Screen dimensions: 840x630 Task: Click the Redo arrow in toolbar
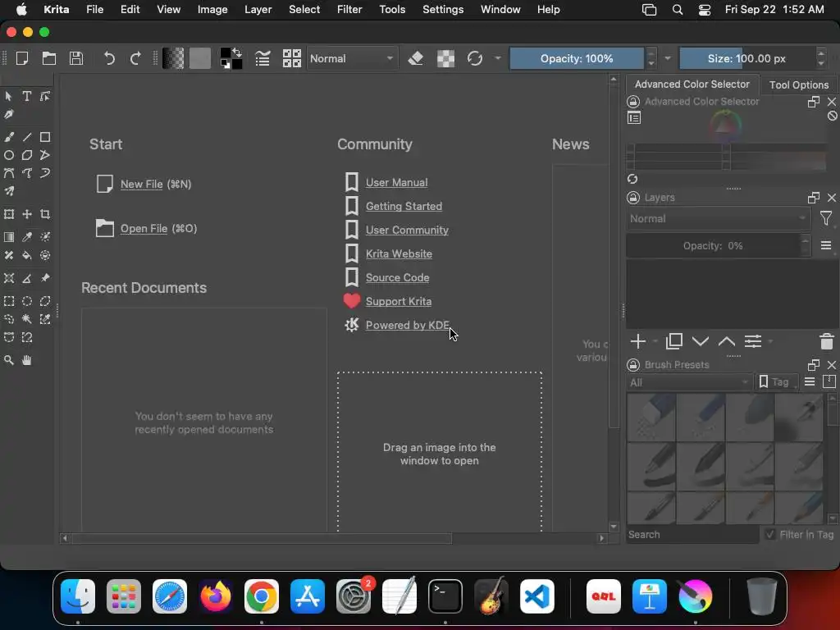coord(135,58)
